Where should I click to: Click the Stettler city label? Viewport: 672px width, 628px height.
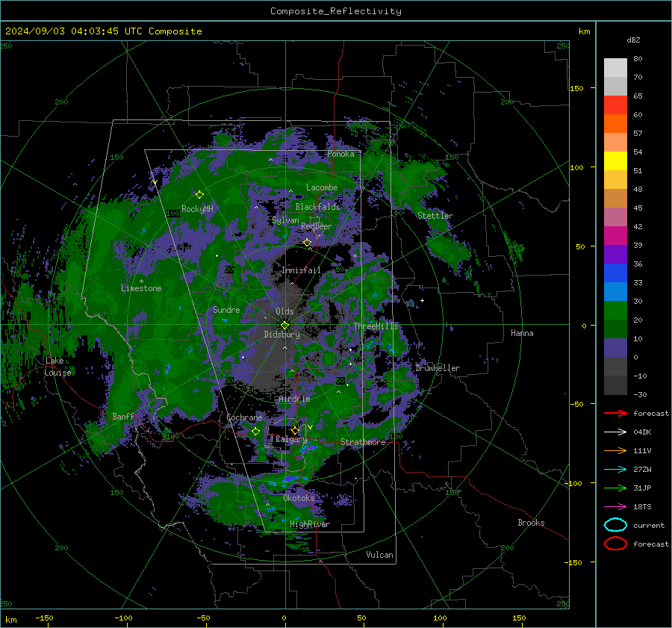point(435,216)
